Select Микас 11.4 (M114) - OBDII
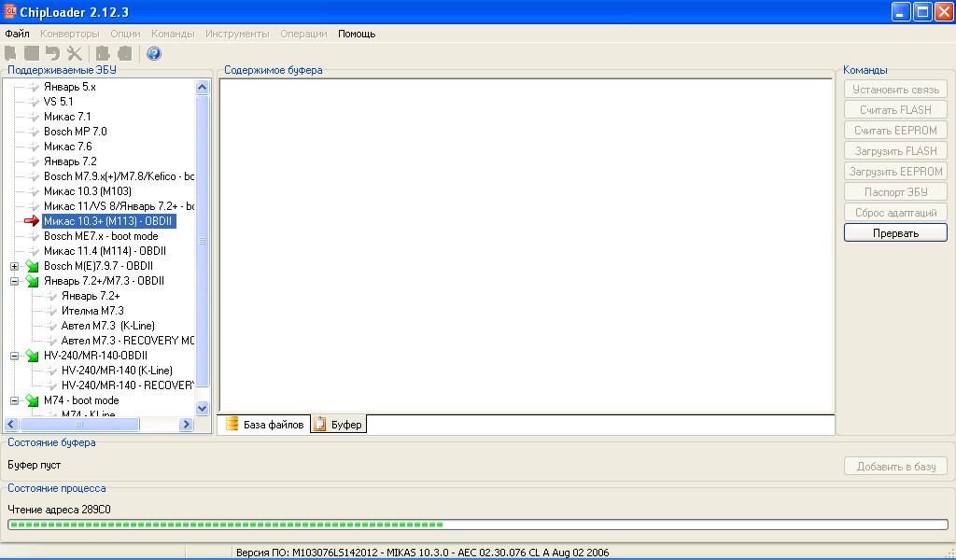Viewport: 956px width, 560px height. coord(105,251)
